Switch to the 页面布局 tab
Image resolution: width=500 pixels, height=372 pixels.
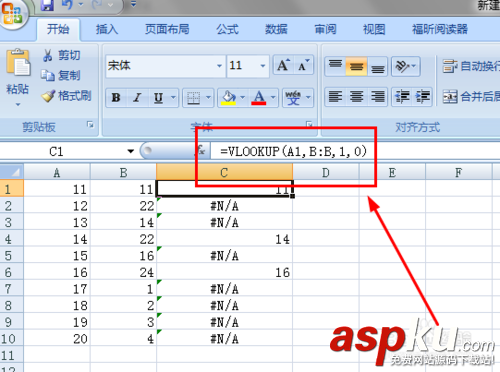pyautogui.click(x=167, y=29)
